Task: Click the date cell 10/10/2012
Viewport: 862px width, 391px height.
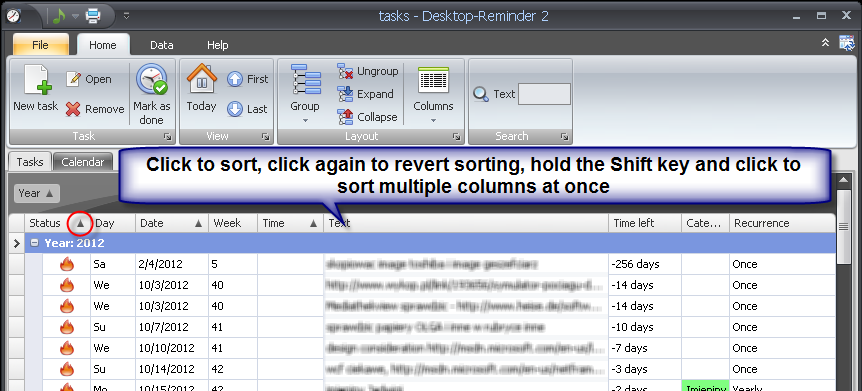Action: (172, 348)
